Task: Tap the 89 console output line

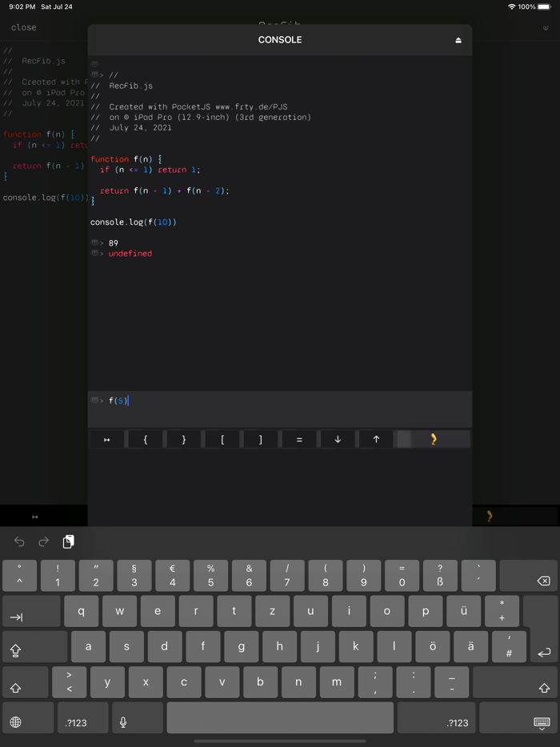Action: pyautogui.click(x=114, y=243)
